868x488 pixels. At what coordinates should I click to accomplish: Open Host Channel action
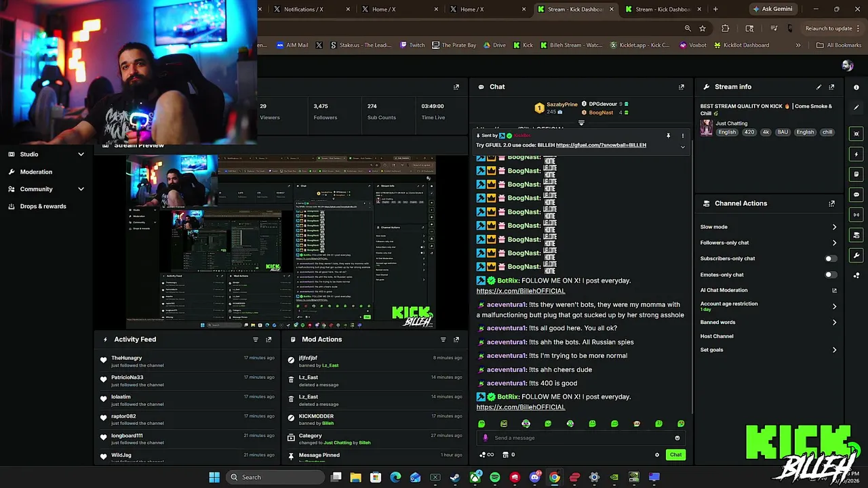point(717,336)
